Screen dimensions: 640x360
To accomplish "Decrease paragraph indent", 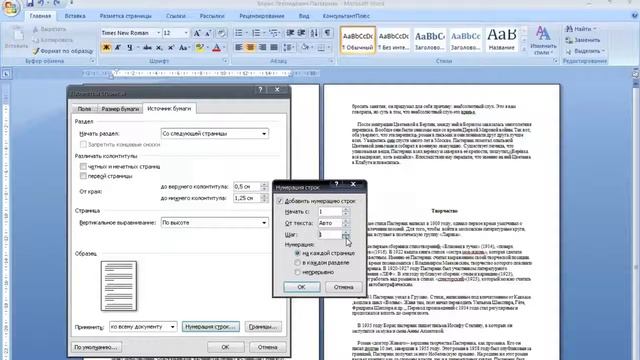I will [x=290, y=33].
